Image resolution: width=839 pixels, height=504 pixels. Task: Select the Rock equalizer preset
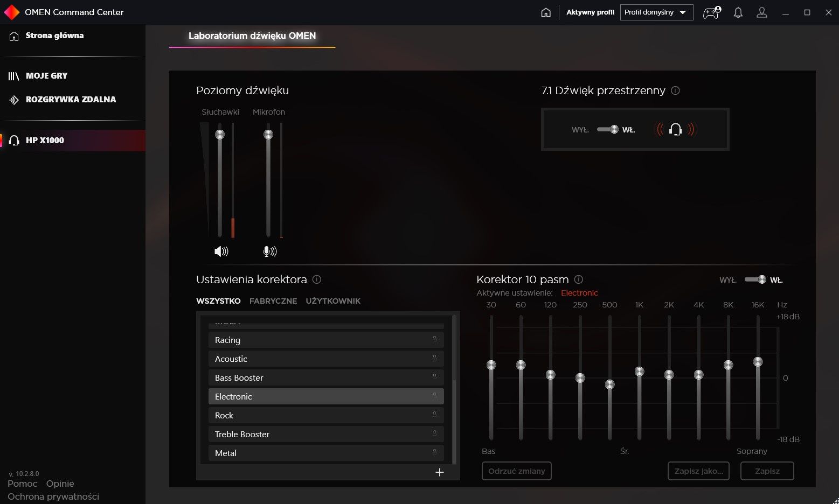pos(326,415)
